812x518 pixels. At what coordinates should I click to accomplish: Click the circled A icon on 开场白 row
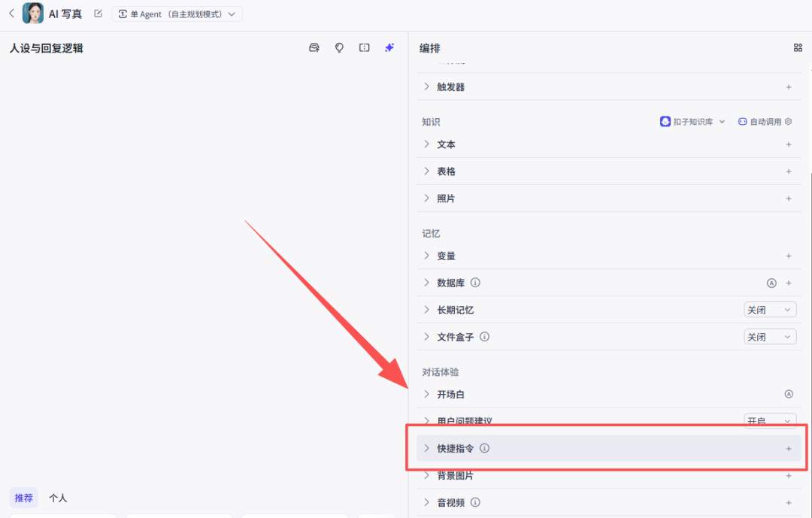788,393
